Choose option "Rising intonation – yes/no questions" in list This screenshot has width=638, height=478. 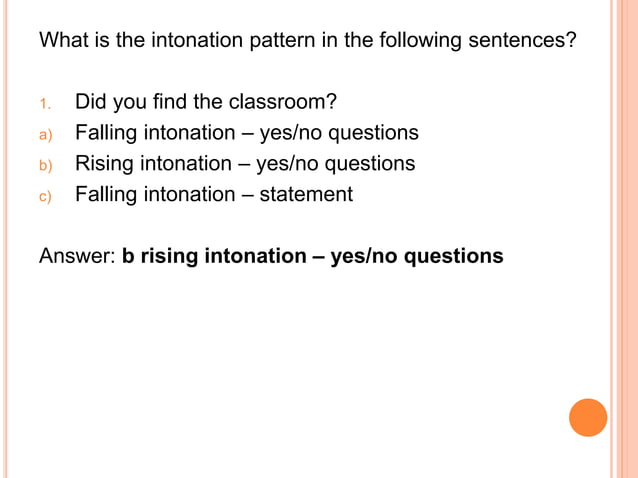click(245, 164)
